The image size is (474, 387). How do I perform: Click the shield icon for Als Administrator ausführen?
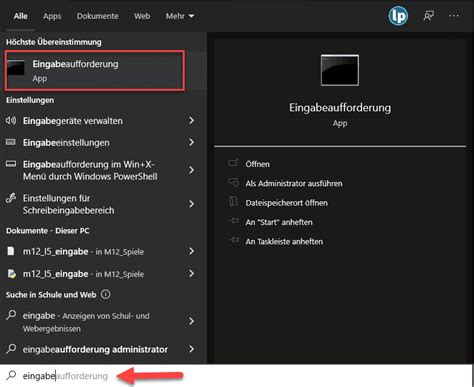point(233,182)
